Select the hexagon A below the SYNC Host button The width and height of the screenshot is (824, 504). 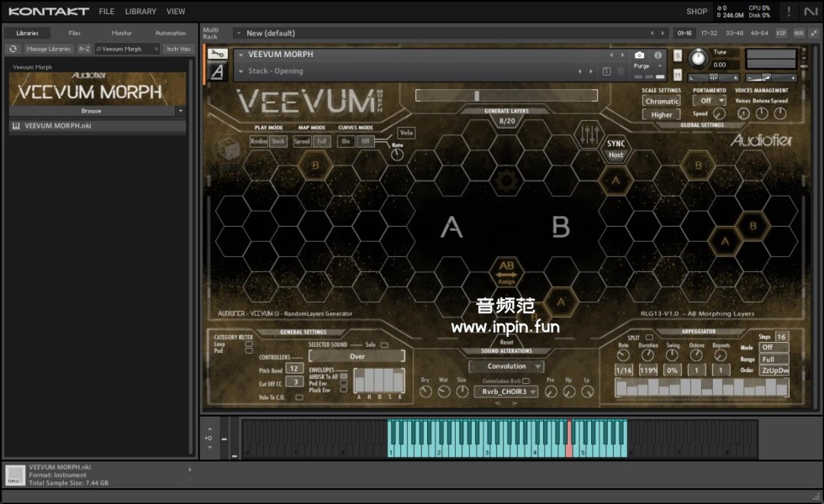[615, 181]
